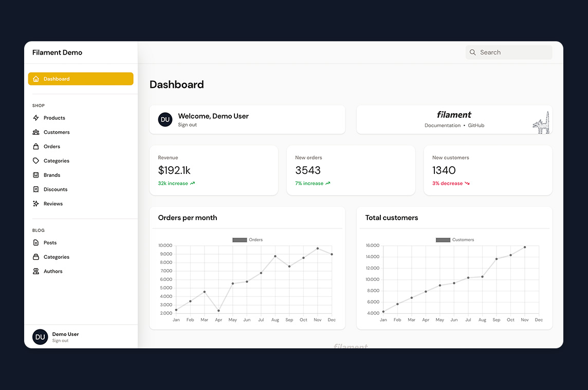Click inside the Search field

(509, 52)
